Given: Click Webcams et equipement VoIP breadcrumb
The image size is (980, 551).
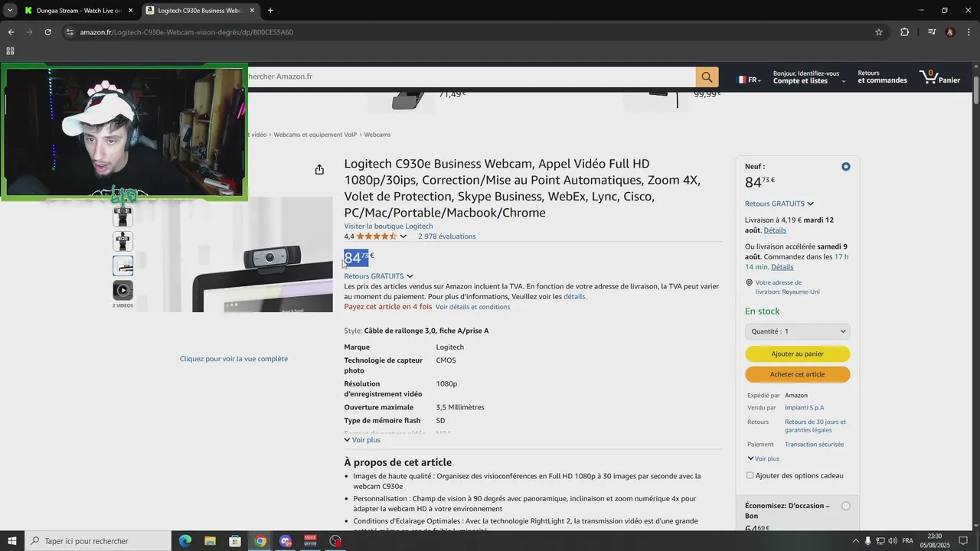Looking at the screenshot, I should click(x=315, y=135).
